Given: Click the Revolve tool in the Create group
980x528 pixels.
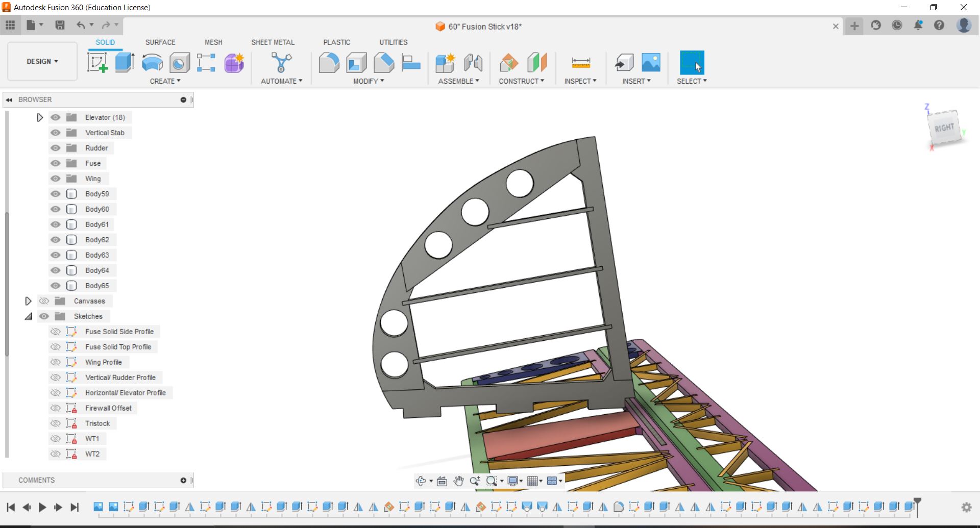Looking at the screenshot, I should coord(152,63).
